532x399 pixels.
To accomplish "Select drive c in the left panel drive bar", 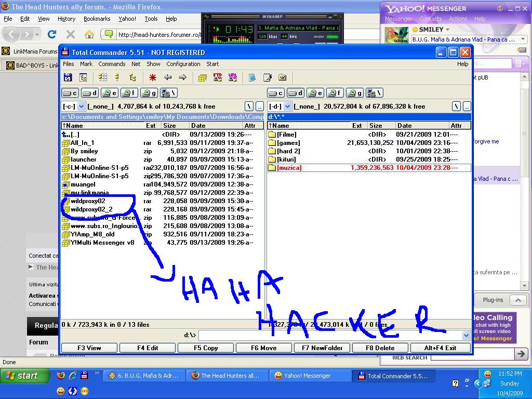I will [x=70, y=93].
